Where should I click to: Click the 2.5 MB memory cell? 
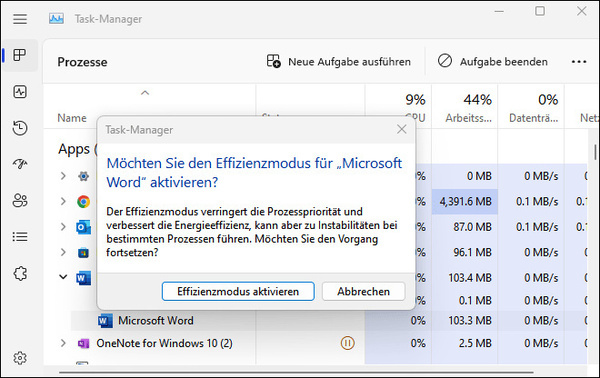[465, 343]
